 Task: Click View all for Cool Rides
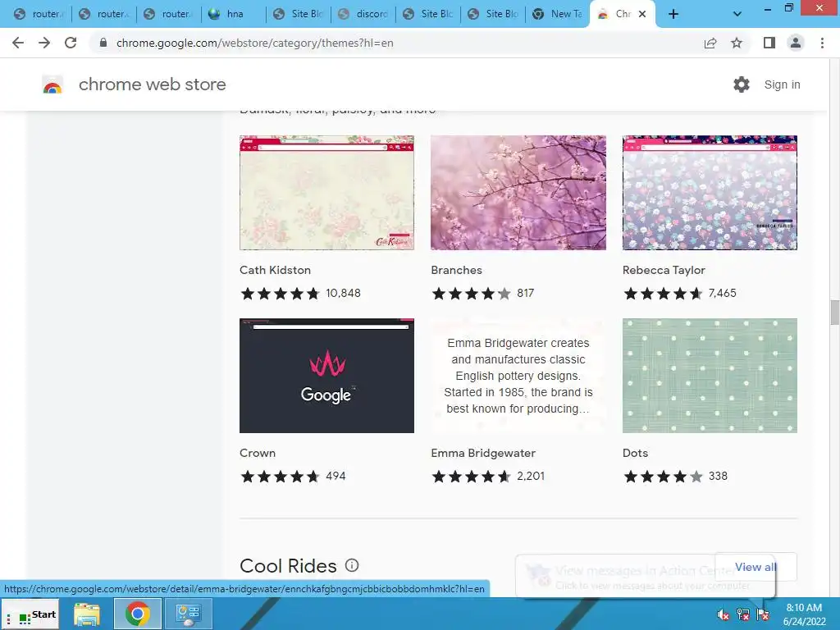(x=756, y=567)
